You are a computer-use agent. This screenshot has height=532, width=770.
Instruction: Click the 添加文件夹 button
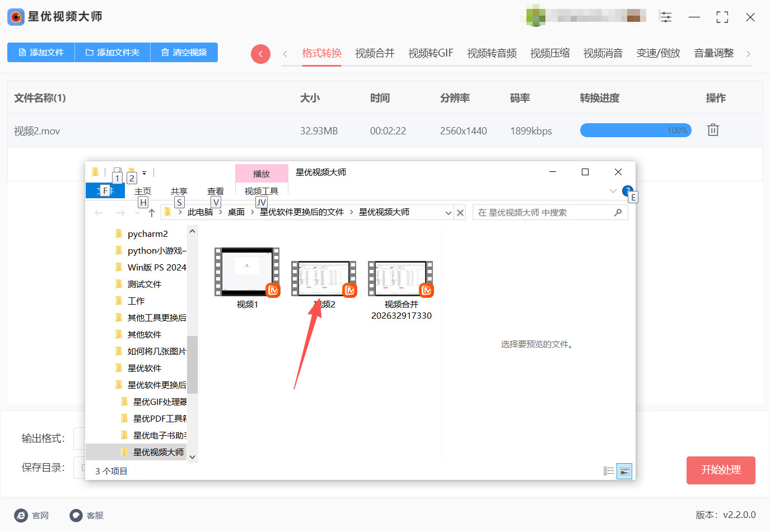(x=113, y=53)
